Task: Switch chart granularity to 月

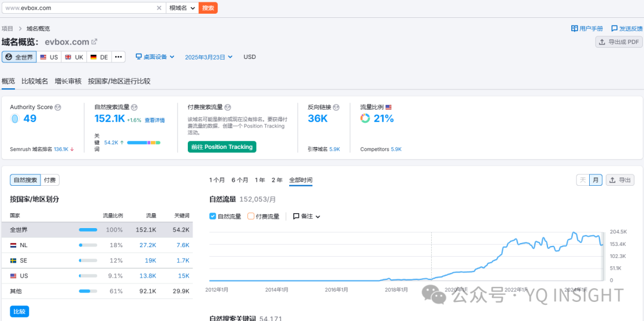Action: pyautogui.click(x=596, y=180)
